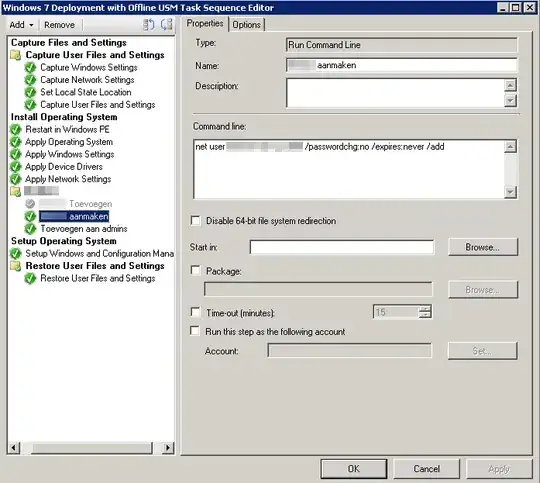Screen dimensions: 540x483
Task: Click Capture Windows Settings status icon
Action: (30, 68)
